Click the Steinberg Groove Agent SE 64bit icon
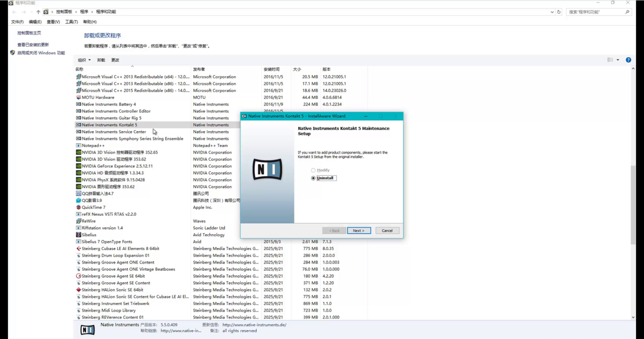644x339 pixels. 78,276
